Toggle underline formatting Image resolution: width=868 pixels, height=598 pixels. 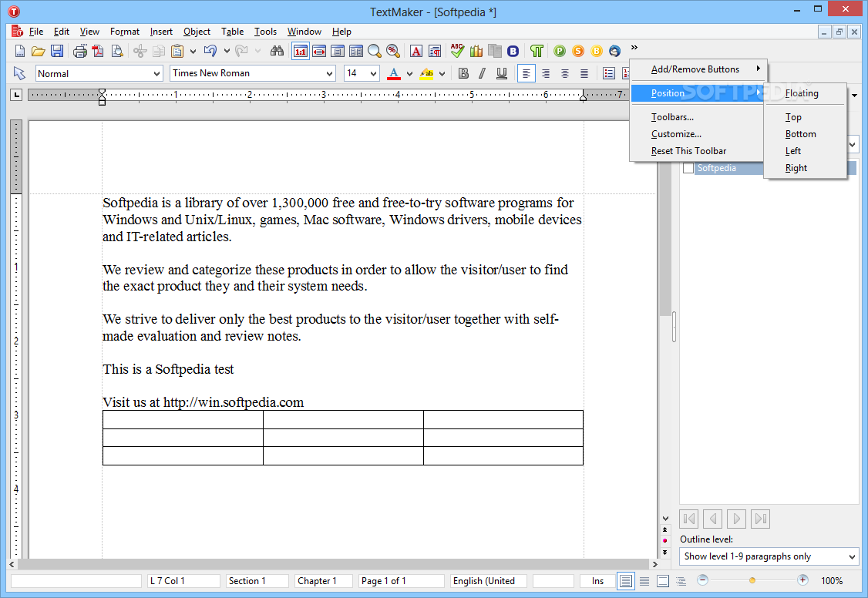click(502, 73)
